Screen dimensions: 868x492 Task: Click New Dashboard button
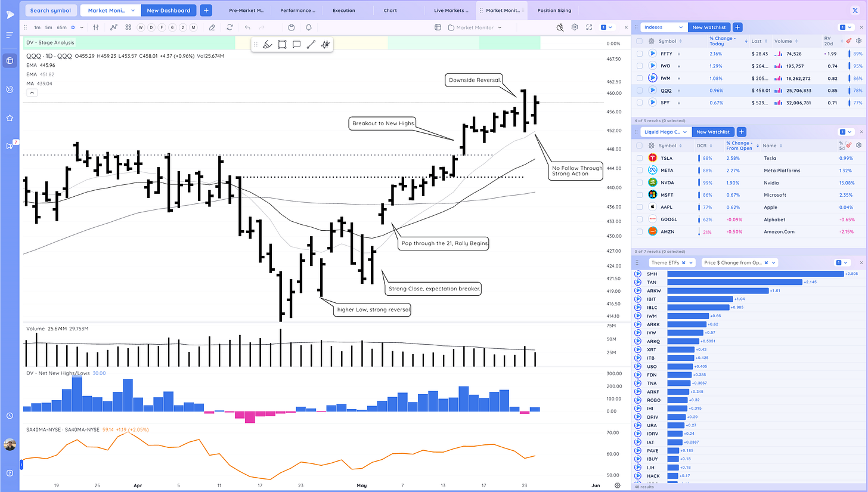[169, 10]
